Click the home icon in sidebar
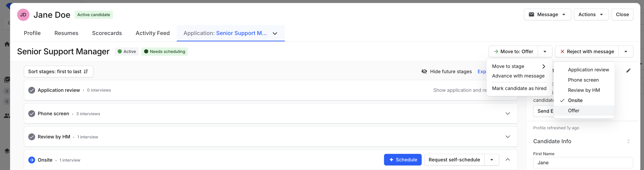The width and height of the screenshot is (644, 170). (x=7, y=44)
